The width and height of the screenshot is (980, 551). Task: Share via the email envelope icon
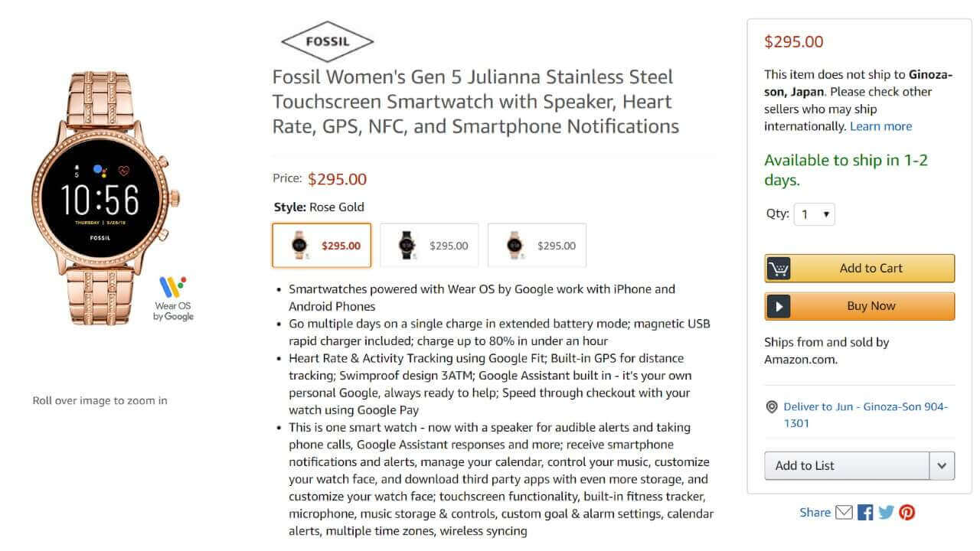tap(844, 513)
